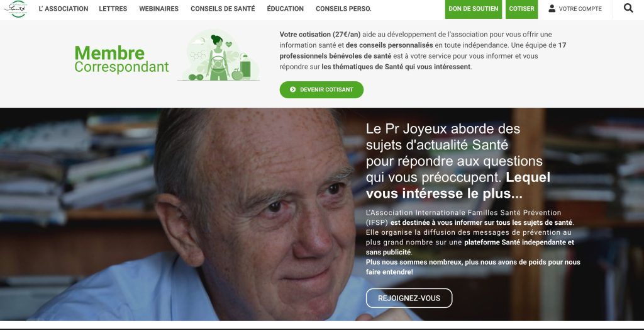This screenshot has height=330, width=644.
Task: Go to the Webinaires section
Action: click(x=159, y=9)
